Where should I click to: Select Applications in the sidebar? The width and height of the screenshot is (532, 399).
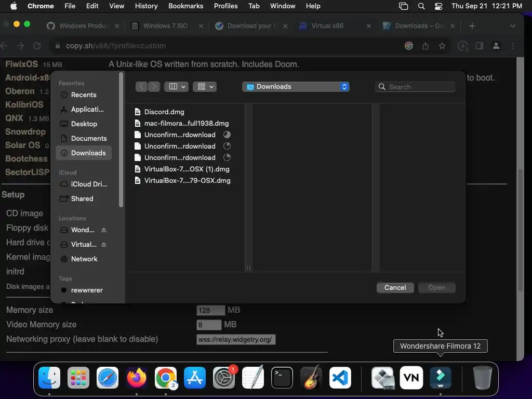84,110
